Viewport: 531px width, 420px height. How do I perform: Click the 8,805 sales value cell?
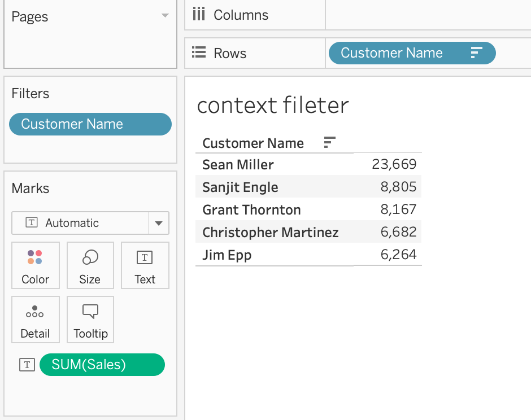click(x=398, y=187)
